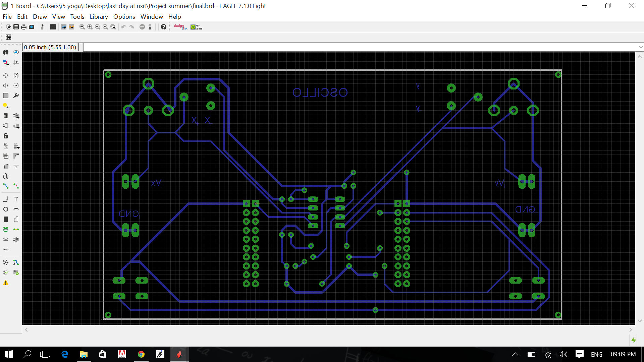Open the CAM processor
The width and height of the screenshot is (644, 362).
coord(32,27)
